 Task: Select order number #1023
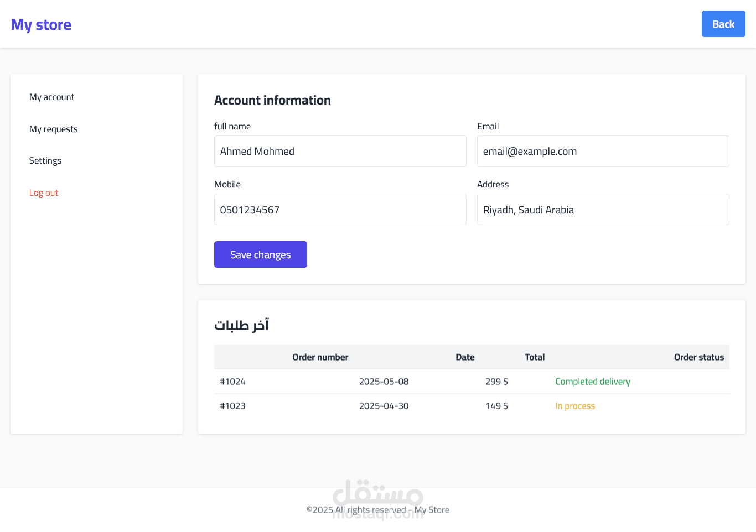(232, 406)
